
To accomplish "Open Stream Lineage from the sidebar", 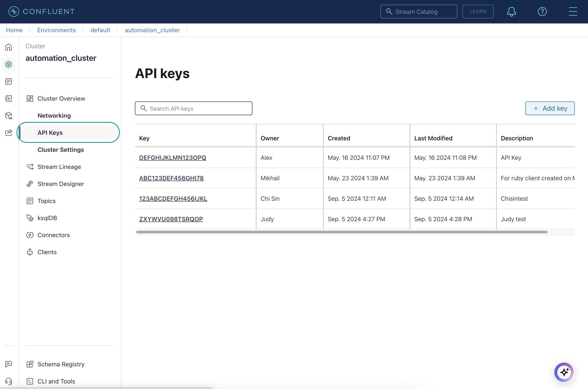I will [x=59, y=167].
